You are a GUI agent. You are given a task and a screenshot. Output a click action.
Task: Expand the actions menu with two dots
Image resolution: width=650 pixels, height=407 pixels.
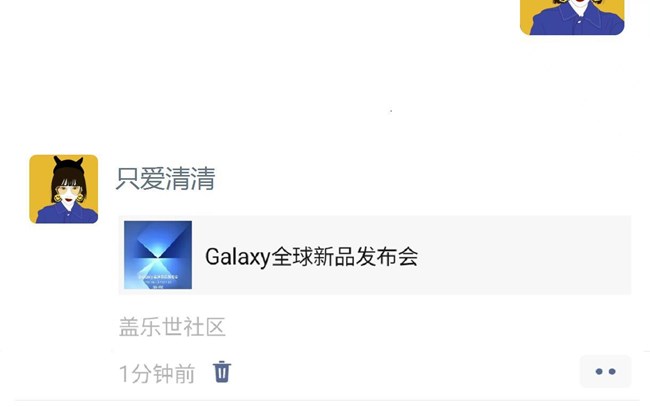(x=605, y=371)
